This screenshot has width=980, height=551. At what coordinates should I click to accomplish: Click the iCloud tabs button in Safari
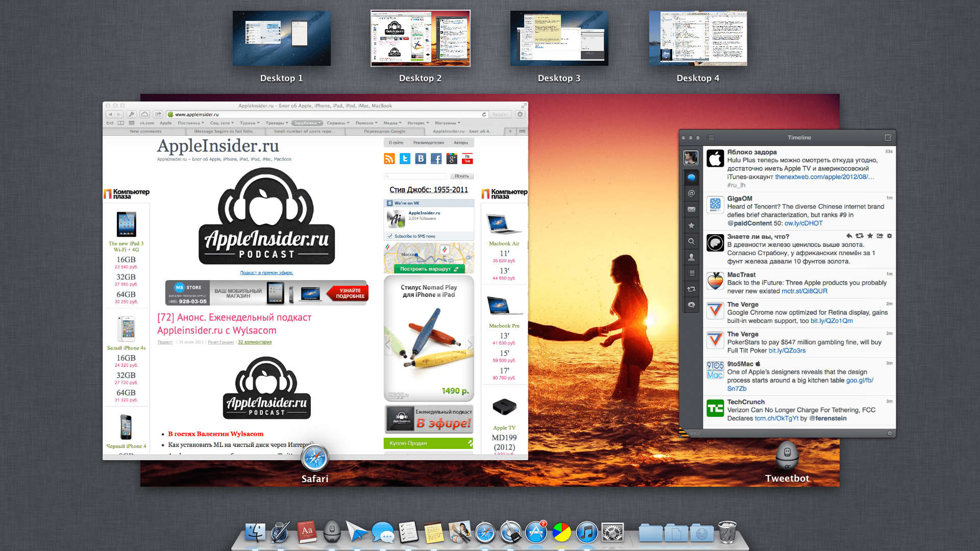click(145, 114)
